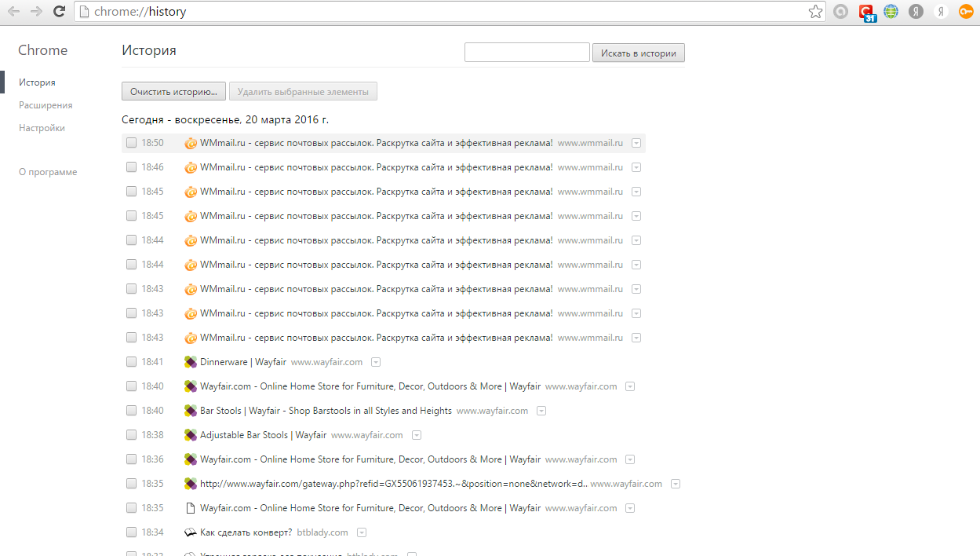The height and width of the screenshot is (556, 980).
Task: Tick the checkbox for the 18:50 entry
Action: click(132, 143)
